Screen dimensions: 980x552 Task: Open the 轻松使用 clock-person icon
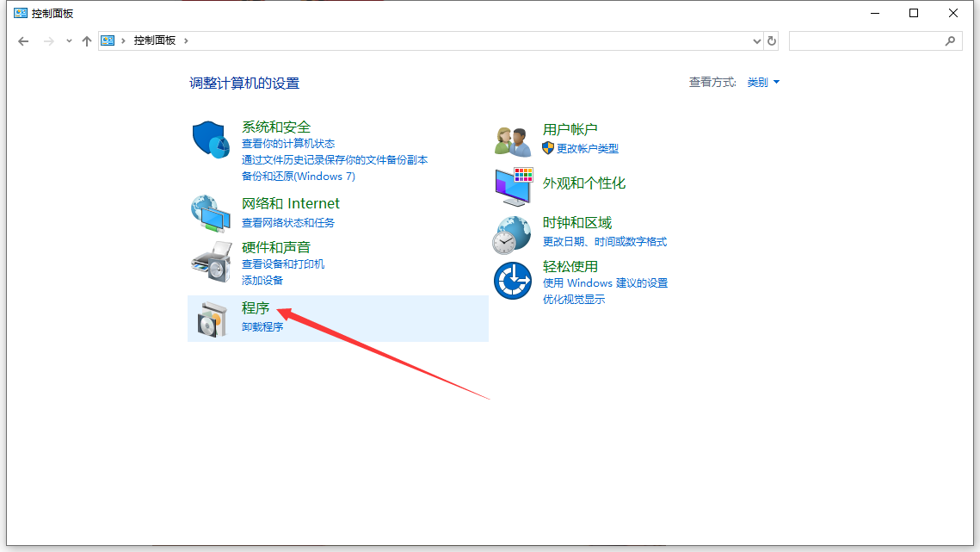coord(512,280)
